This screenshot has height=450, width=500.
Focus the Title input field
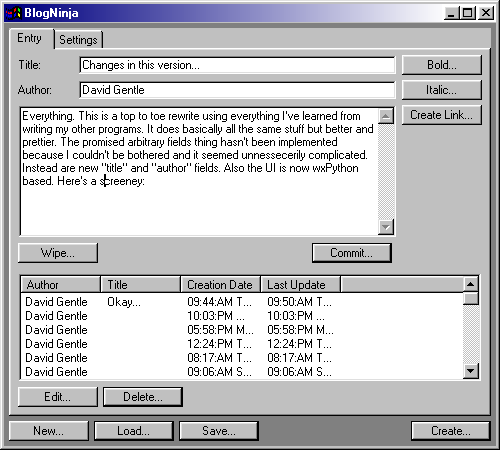[x=237, y=65]
